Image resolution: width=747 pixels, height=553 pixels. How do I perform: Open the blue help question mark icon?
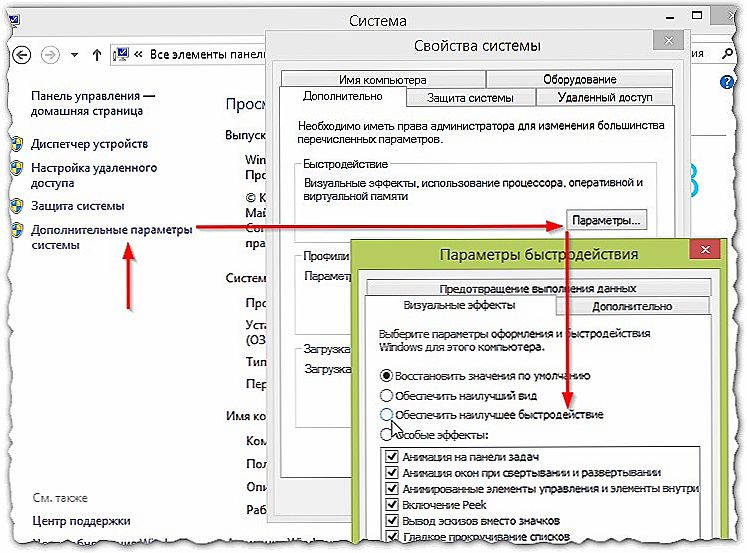[x=727, y=82]
